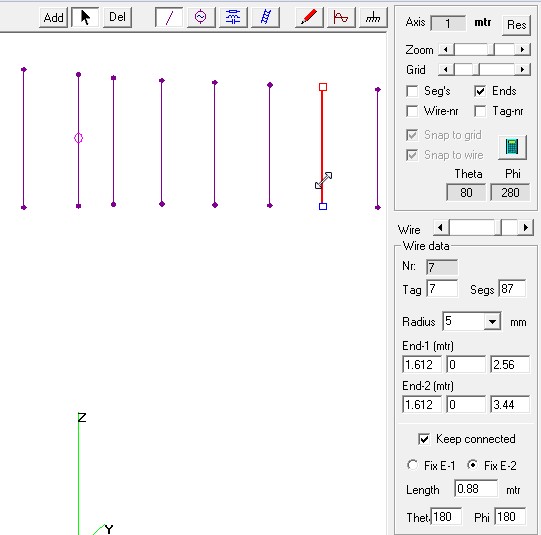Click Grid slider left arrow
Viewport: 541px width, 535px height.
coord(445,70)
